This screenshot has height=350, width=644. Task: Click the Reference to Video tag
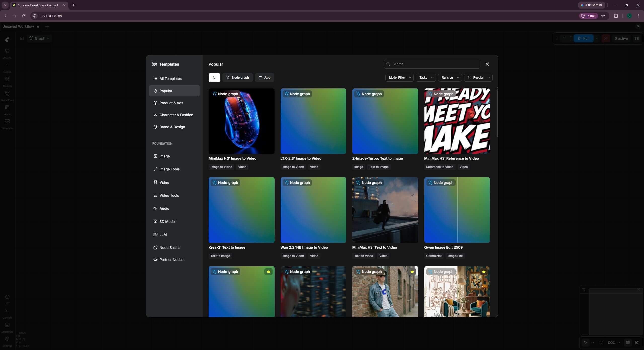tap(439, 167)
